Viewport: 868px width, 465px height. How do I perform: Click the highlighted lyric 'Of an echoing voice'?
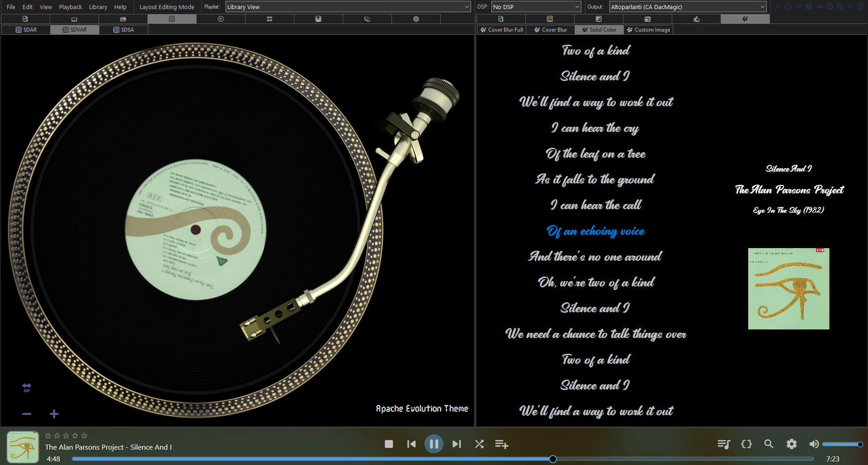[x=595, y=231]
